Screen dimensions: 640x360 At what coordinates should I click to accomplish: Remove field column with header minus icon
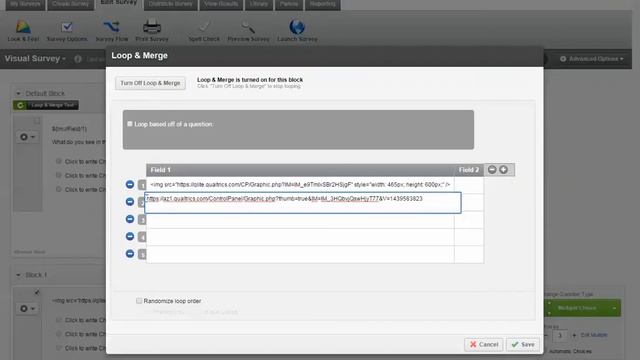point(492,169)
